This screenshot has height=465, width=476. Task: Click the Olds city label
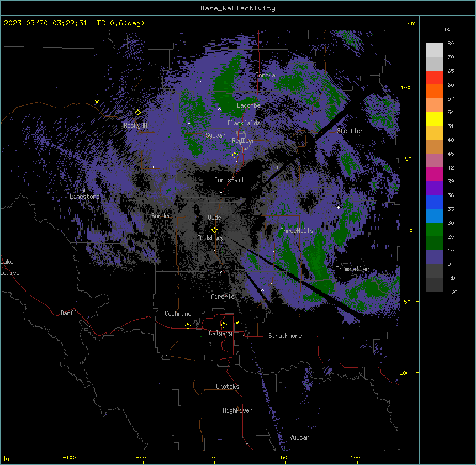[x=214, y=218]
